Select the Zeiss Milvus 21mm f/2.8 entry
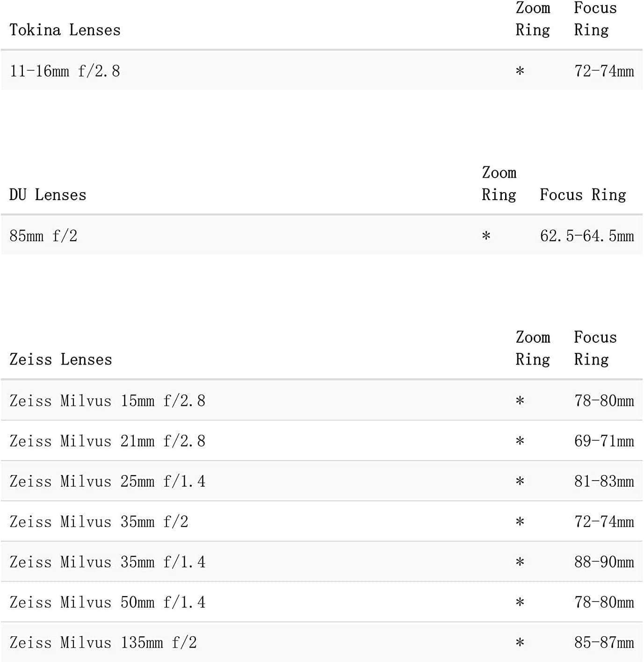Image resolution: width=644 pixels, height=662 pixels. [107, 441]
